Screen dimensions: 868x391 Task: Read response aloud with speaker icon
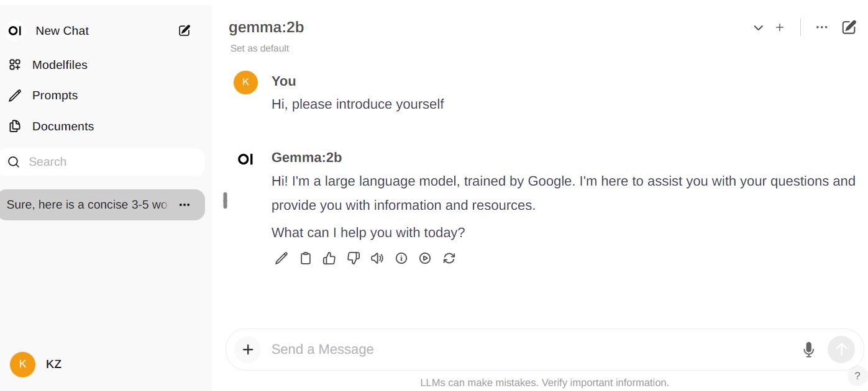click(377, 258)
